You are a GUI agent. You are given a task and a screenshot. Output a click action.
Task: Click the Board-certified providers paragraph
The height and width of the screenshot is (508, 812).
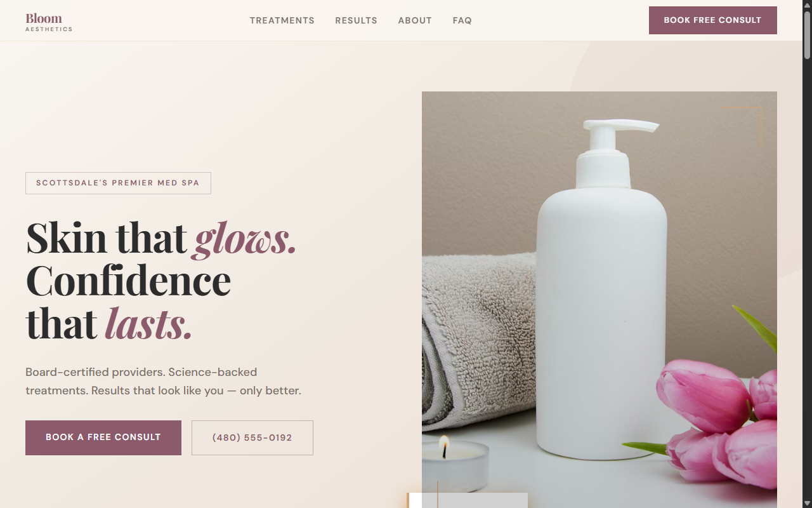point(164,381)
